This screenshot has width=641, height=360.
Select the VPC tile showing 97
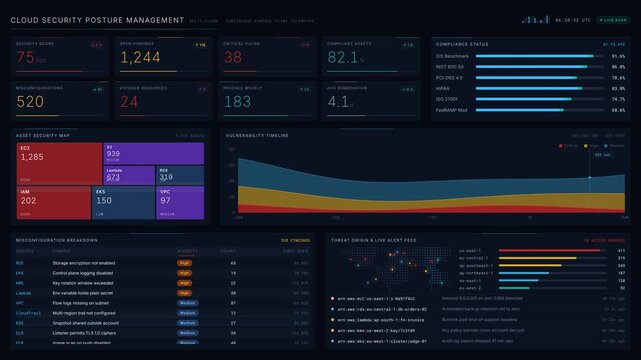[180, 203]
